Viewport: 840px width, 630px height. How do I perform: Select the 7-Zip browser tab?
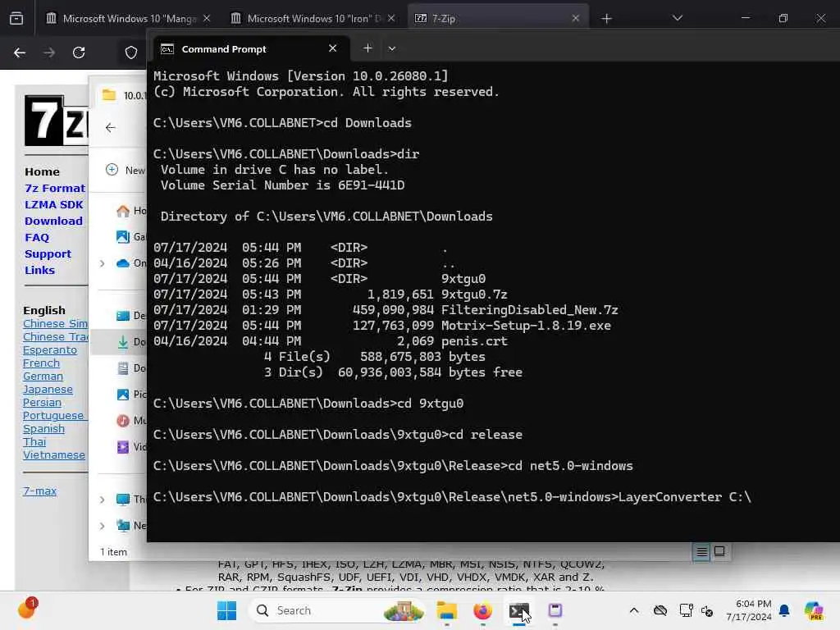pyautogui.click(x=498, y=19)
